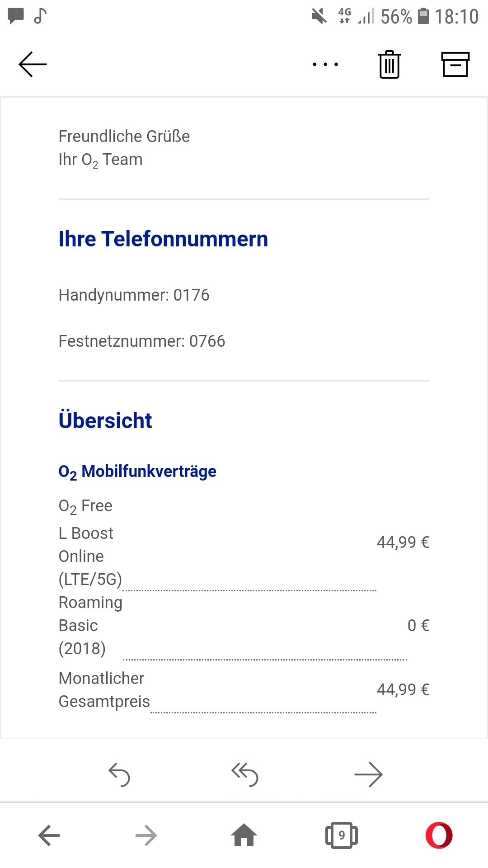Go back in browser navigation bar
488x868 pixels.
[49, 835]
